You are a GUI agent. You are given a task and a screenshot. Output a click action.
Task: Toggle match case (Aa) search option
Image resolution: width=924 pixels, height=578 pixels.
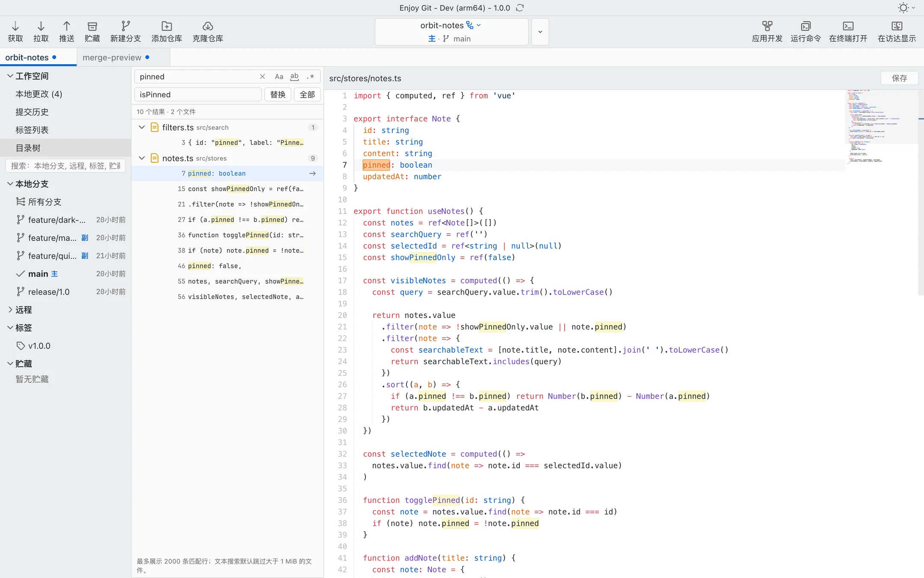click(x=279, y=77)
